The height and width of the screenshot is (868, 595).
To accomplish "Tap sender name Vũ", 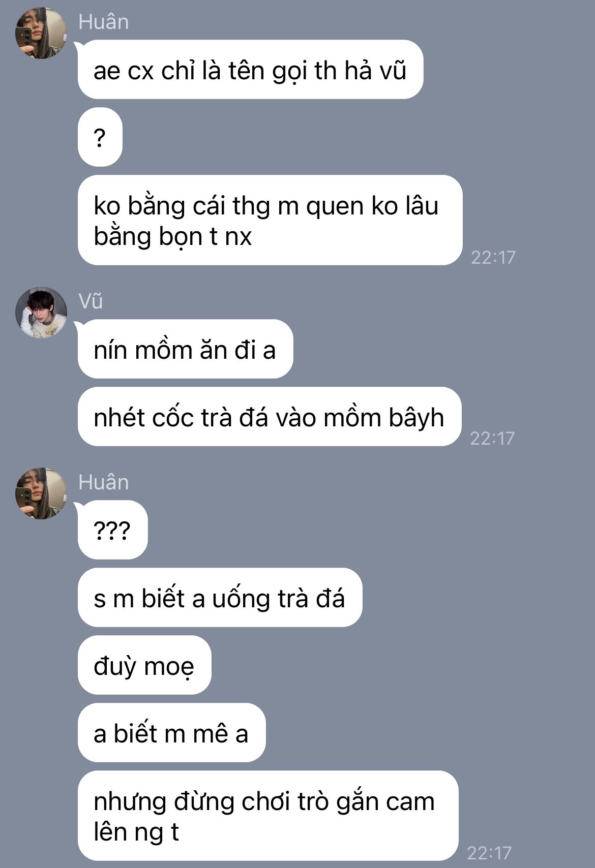I will point(91,301).
